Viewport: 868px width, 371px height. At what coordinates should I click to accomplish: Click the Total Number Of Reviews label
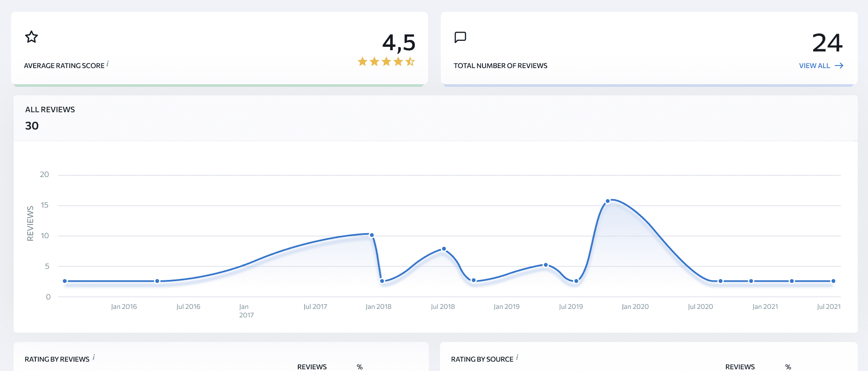(x=500, y=66)
